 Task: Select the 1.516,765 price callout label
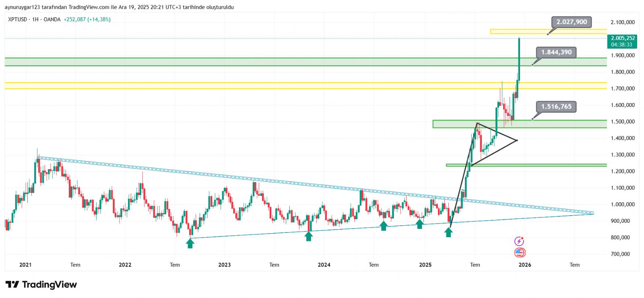pos(556,107)
